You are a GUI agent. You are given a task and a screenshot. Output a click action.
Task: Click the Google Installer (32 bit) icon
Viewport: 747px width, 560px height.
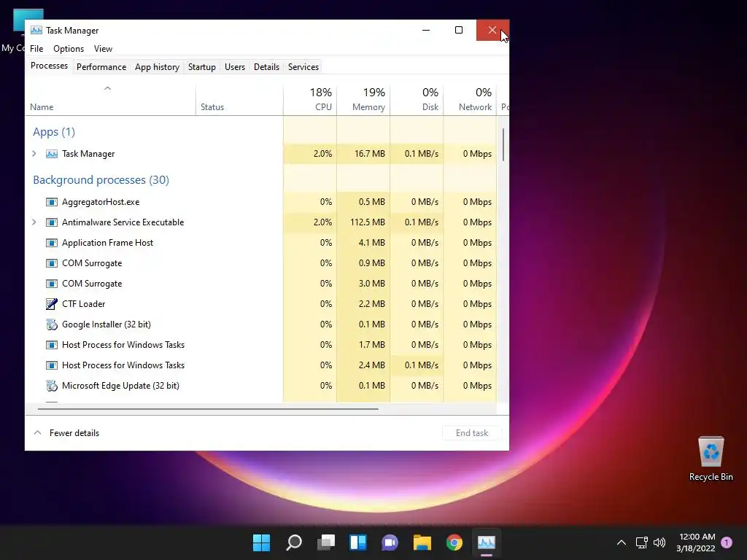pyautogui.click(x=52, y=324)
